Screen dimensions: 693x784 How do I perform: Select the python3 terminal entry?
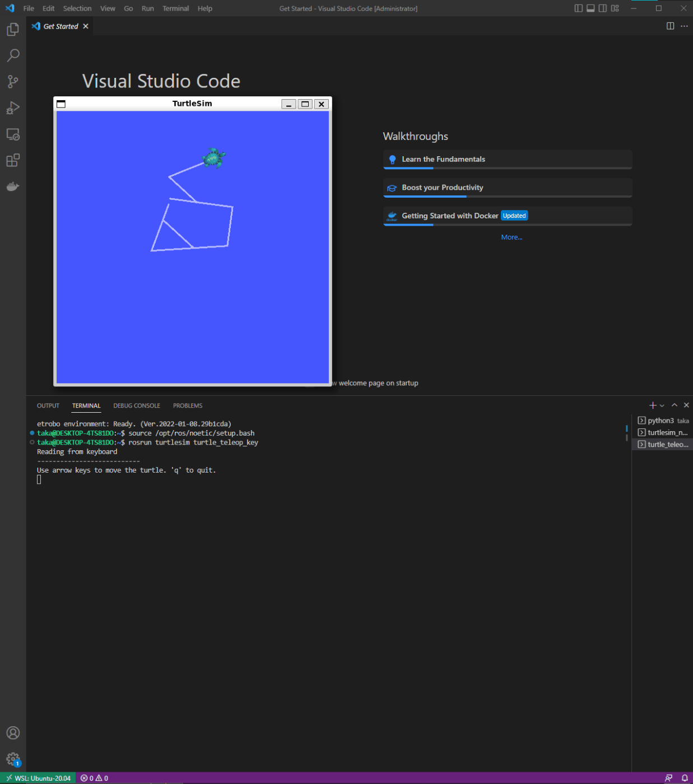663,421
